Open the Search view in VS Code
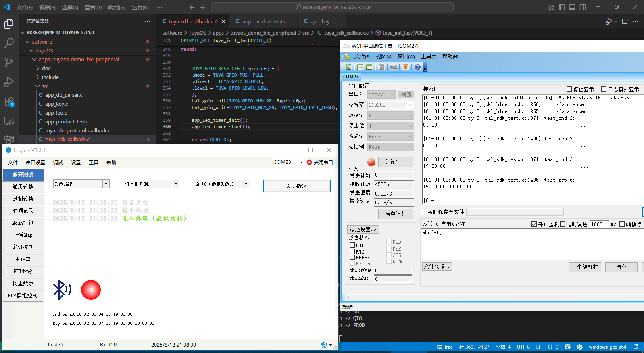This screenshot has width=644, height=353. (9, 43)
